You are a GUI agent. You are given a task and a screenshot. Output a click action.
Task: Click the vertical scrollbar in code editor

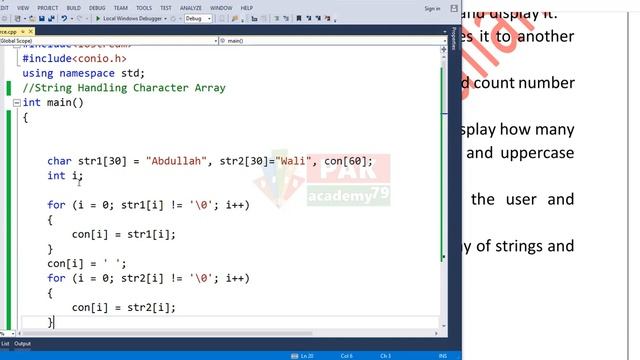444,188
